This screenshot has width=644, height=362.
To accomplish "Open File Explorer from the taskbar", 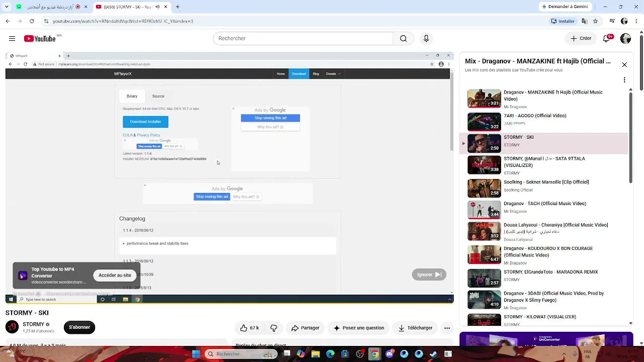I will [315, 354].
